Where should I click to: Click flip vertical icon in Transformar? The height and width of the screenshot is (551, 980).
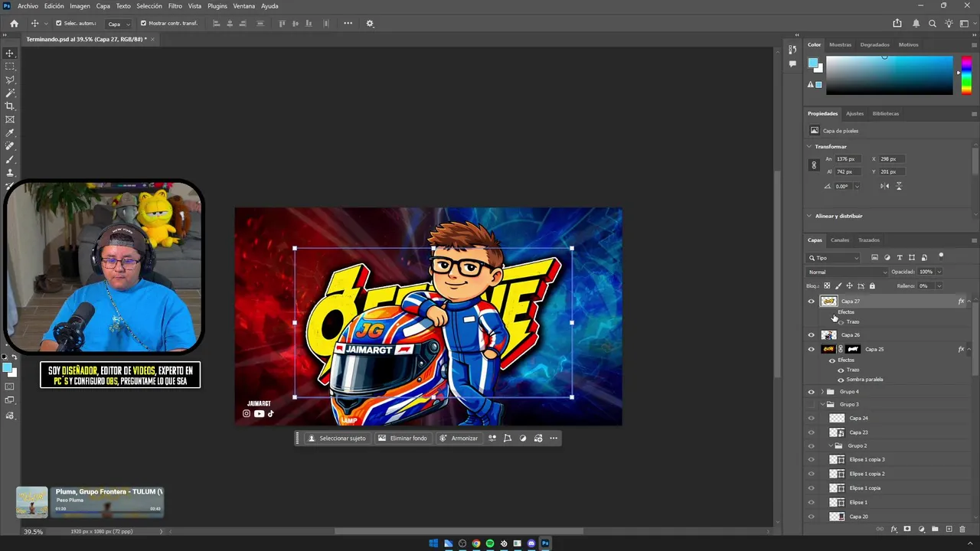[x=899, y=186]
